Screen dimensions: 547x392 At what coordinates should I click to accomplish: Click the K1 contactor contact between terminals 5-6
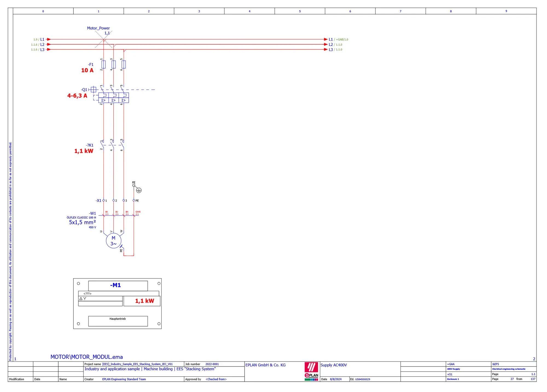click(x=123, y=145)
